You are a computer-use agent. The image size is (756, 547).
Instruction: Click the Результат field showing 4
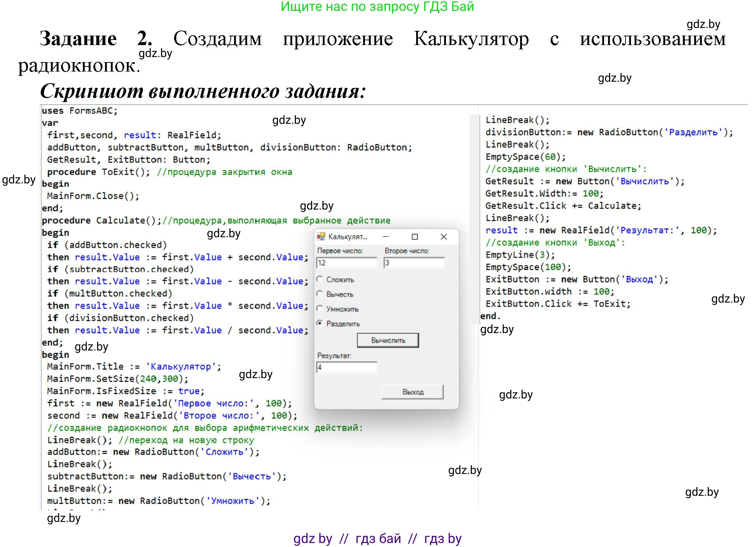click(x=347, y=368)
